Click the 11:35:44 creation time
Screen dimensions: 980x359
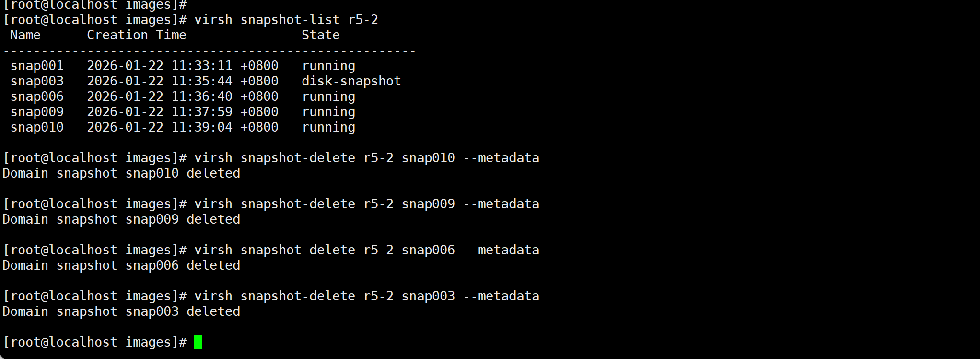(202, 81)
